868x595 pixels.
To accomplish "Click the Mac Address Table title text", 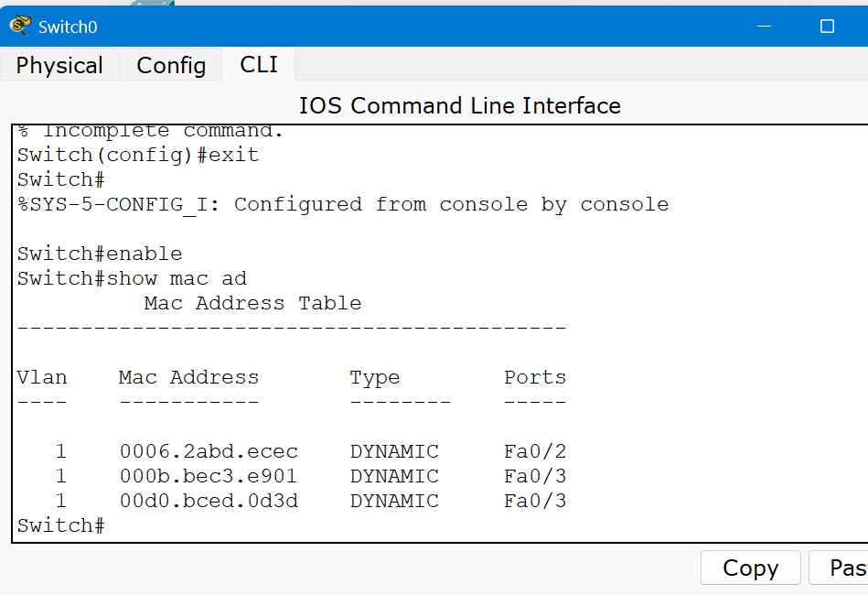I will pos(252,303).
